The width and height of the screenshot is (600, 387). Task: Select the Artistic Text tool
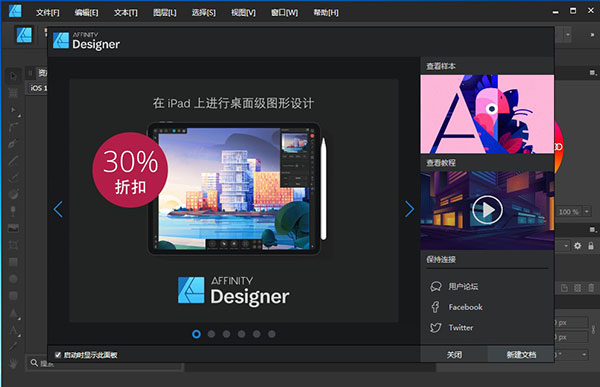13,330
